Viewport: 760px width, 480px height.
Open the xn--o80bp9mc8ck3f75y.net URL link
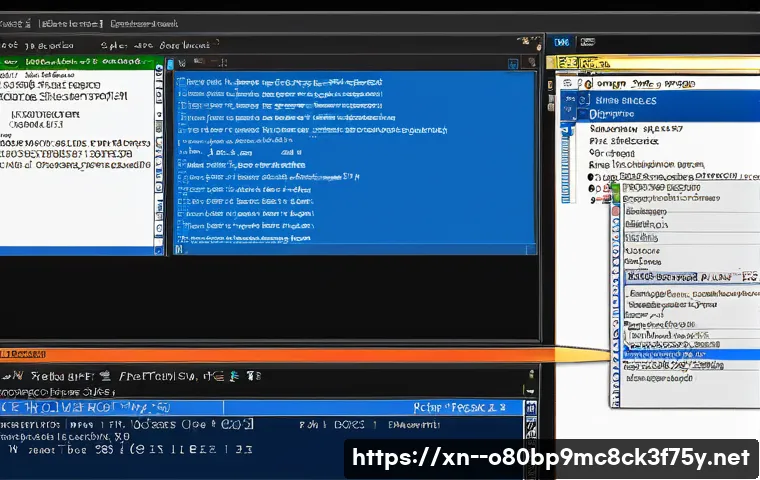[x=552, y=458]
